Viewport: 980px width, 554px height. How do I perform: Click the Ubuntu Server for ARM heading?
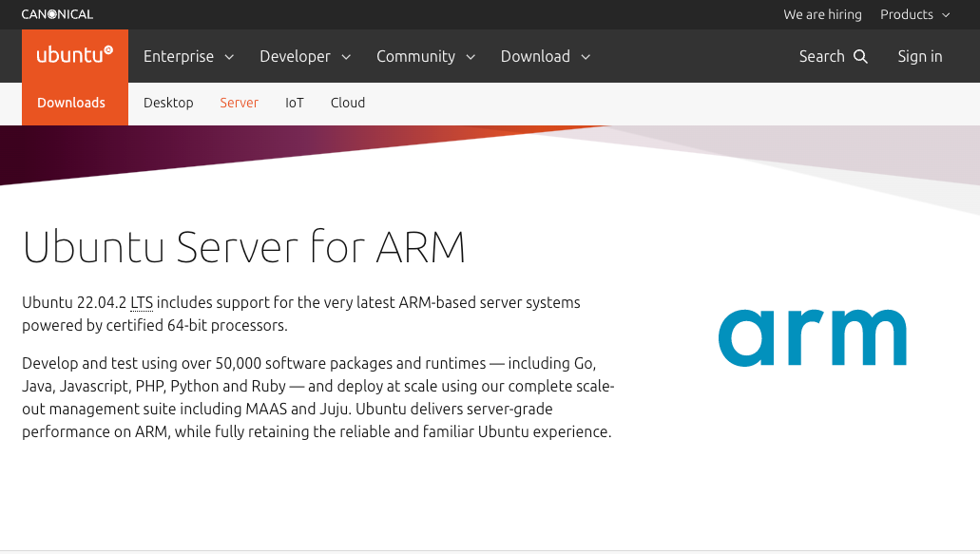pos(243,247)
